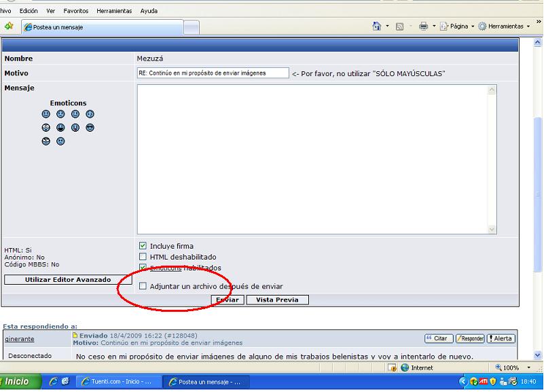546x392 pixels.
Task: Expand the Herramientas toolbar dropdown
Action: click(505, 26)
